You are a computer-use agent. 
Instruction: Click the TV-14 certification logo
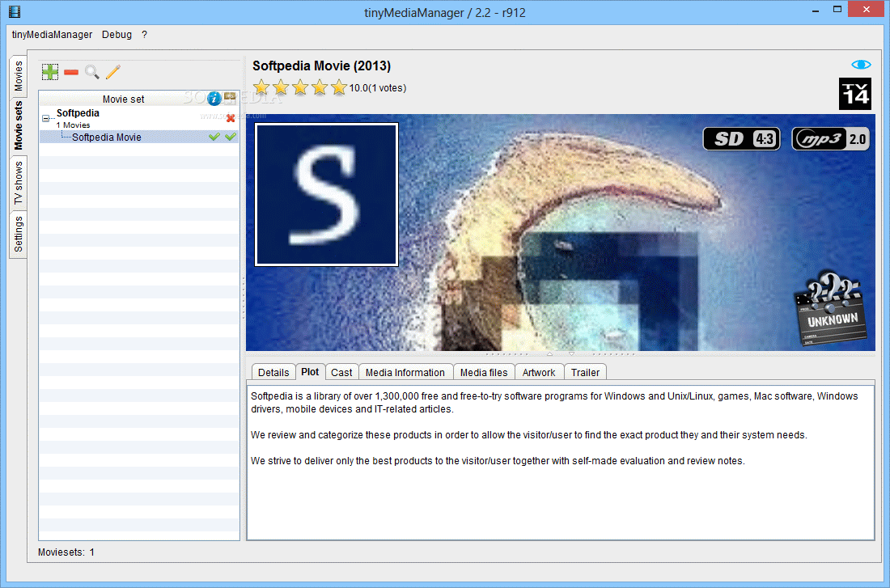point(855,94)
